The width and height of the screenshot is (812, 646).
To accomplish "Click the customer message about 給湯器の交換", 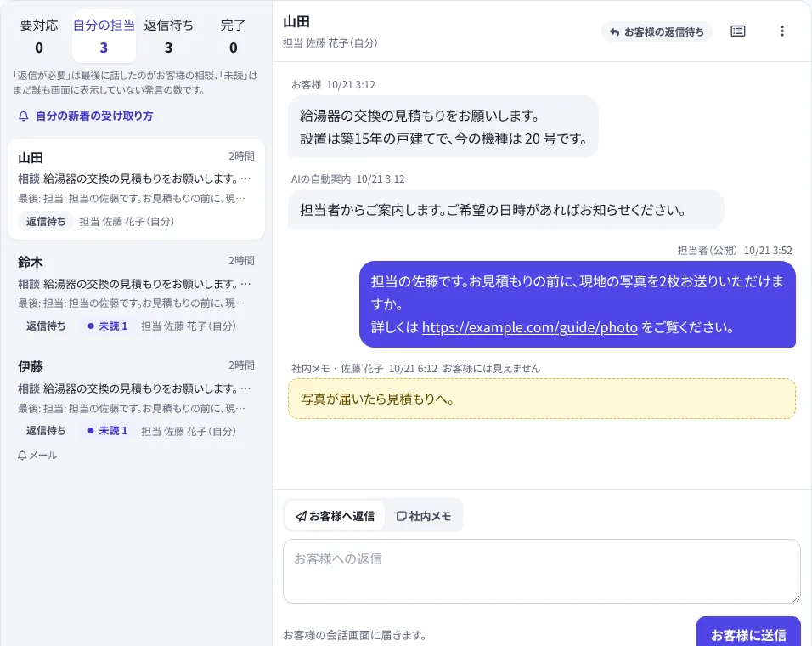I will [x=443, y=127].
